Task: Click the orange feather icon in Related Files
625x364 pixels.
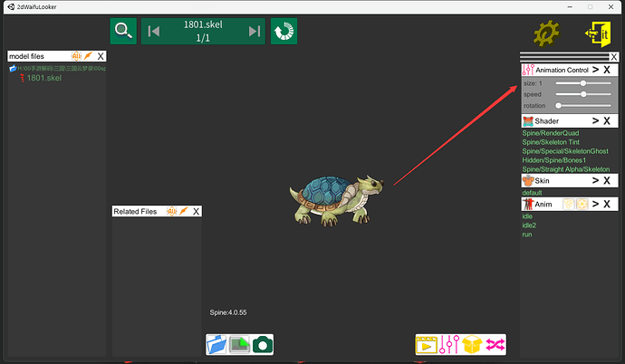Action: pyautogui.click(x=183, y=211)
